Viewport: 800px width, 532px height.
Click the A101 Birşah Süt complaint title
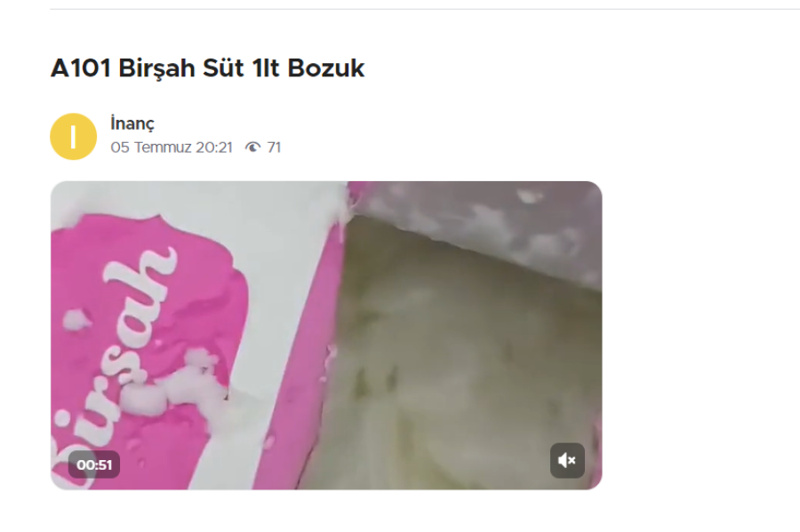[207, 67]
